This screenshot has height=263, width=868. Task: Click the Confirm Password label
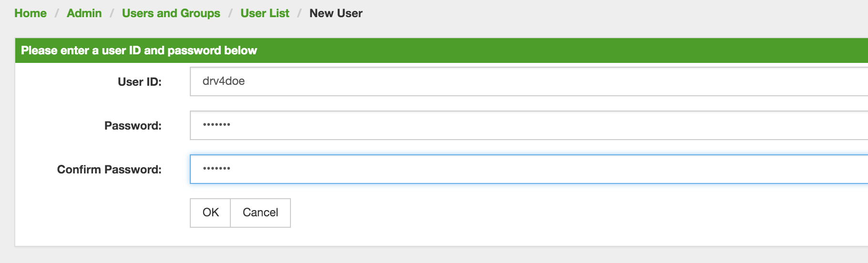click(x=109, y=170)
